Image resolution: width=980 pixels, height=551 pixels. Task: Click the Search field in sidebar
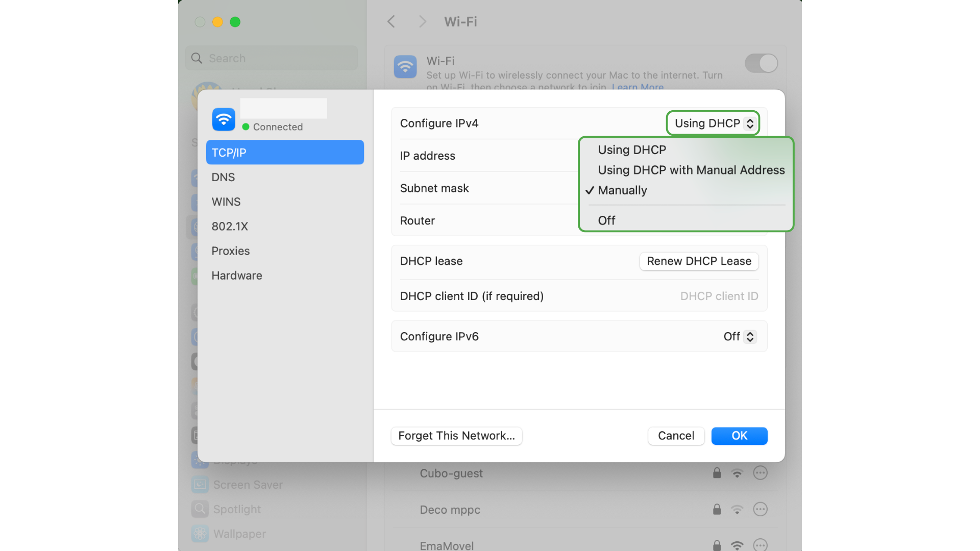click(x=272, y=58)
